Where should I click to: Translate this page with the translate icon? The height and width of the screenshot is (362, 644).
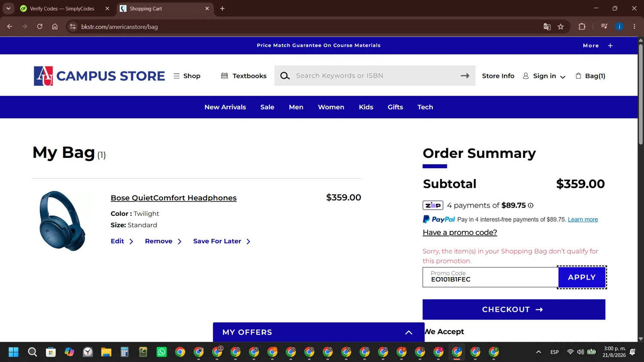tap(547, 27)
